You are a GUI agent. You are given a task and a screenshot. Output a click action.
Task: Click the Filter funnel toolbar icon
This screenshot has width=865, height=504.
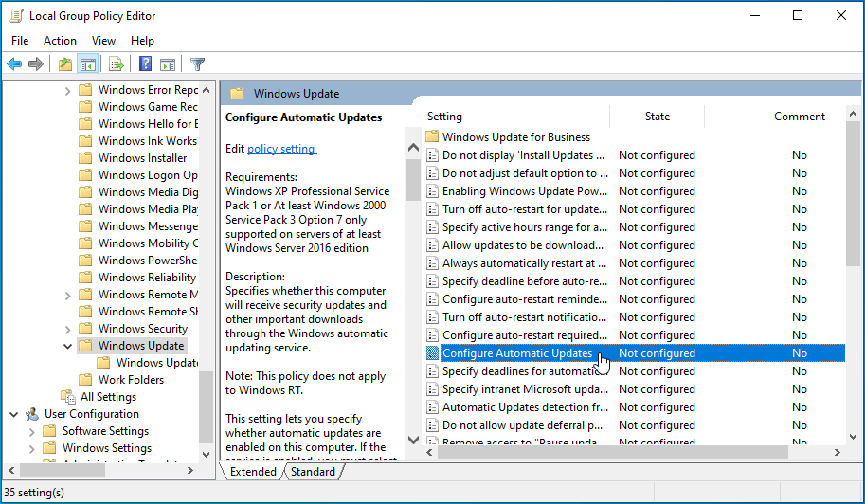tap(197, 64)
